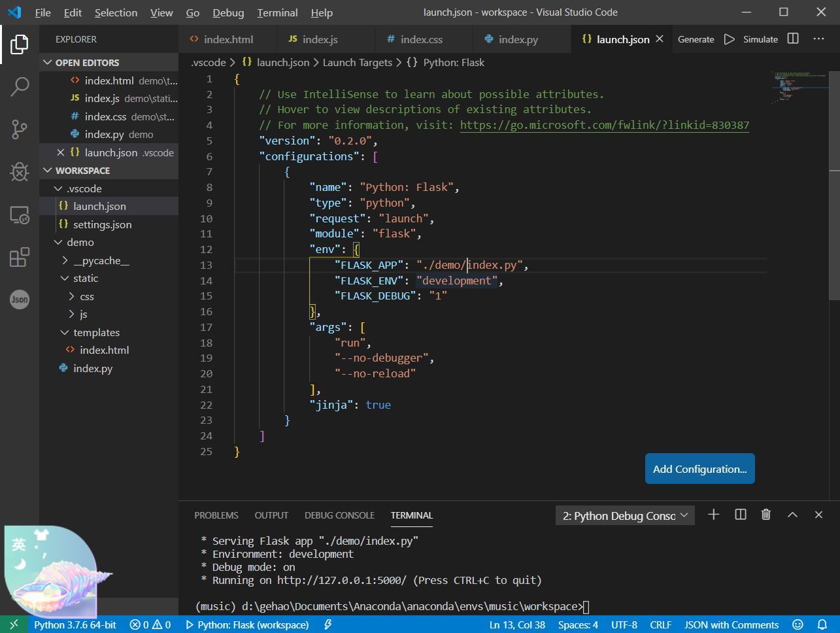Open the Selection menu
The image size is (840, 633).
click(x=116, y=12)
